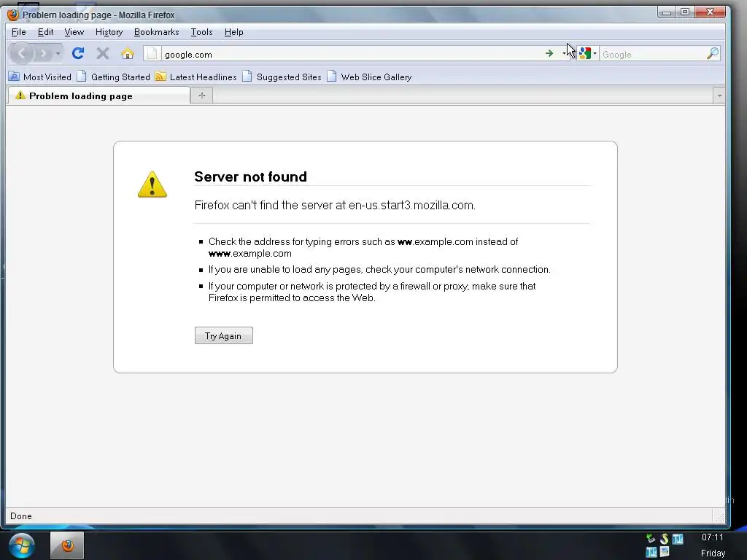Viewport: 747px width, 560px height.
Task: Click the en-us.start3.mozilla.com error message
Action: 335,205
